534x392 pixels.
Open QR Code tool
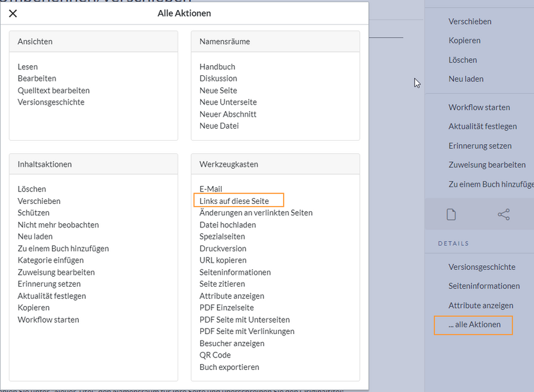tap(215, 355)
